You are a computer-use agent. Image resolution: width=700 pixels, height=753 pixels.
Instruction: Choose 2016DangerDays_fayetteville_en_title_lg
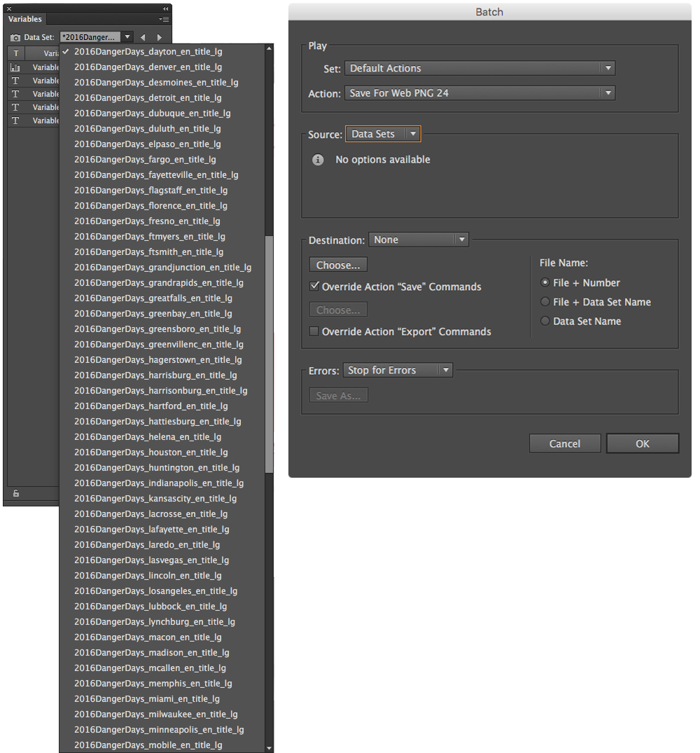click(x=162, y=175)
